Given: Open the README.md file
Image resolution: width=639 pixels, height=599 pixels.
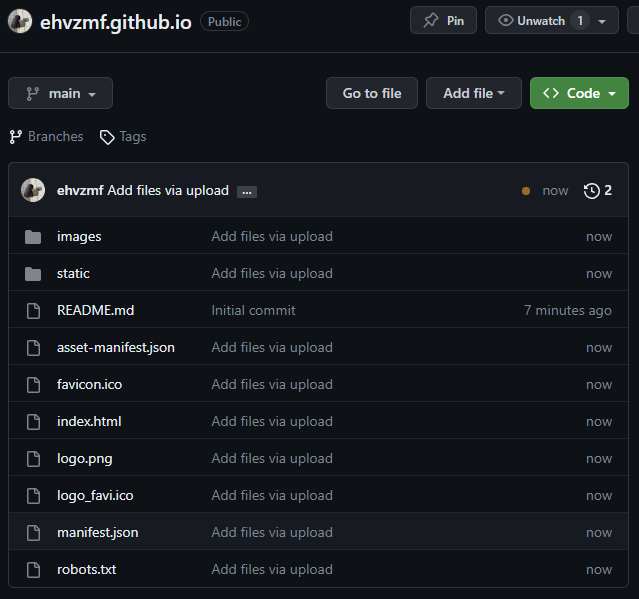Looking at the screenshot, I should click(x=95, y=311).
